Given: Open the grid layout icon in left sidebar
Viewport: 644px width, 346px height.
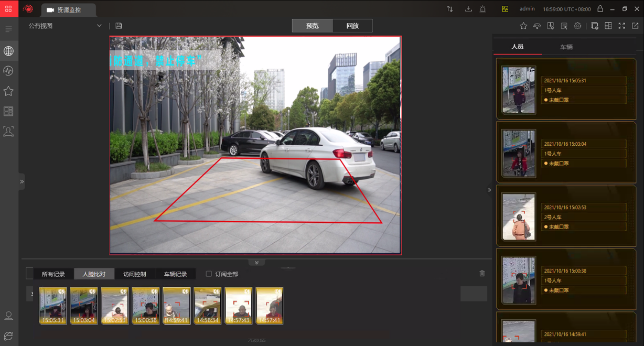Looking at the screenshot, I should click(x=8, y=111).
